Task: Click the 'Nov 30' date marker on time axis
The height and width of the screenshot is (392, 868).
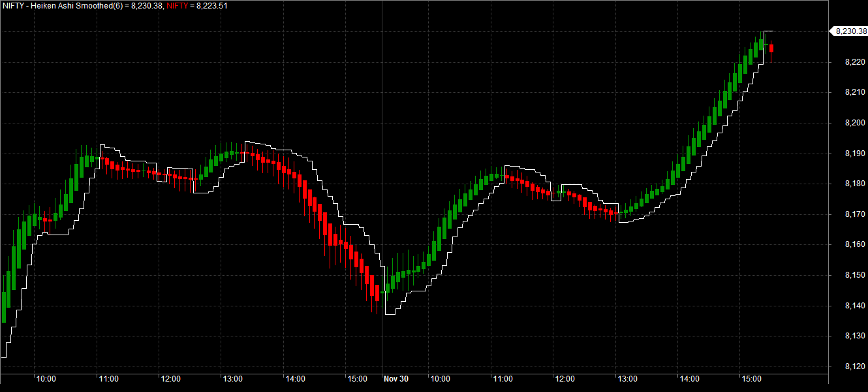Action: 395,379
